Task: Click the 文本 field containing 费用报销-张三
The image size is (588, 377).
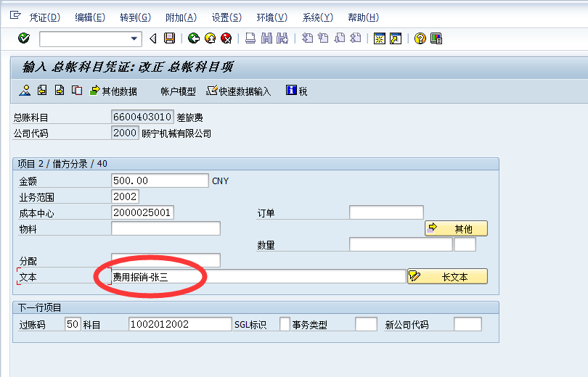Action: pos(258,277)
